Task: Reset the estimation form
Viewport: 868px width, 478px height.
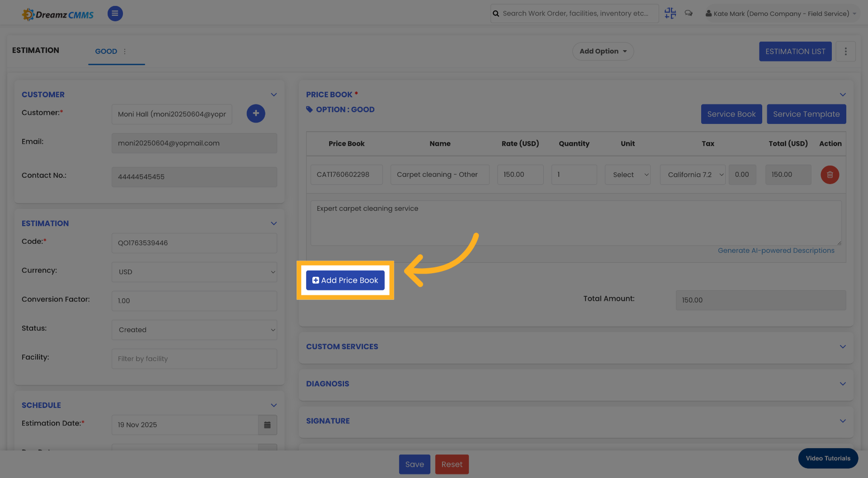Action: pyautogui.click(x=452, y=464)
